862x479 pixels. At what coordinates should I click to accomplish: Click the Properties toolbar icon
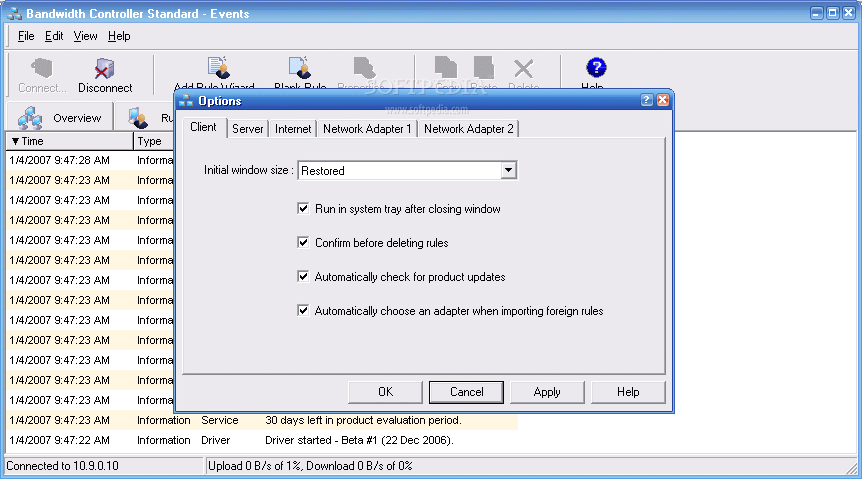364,68
